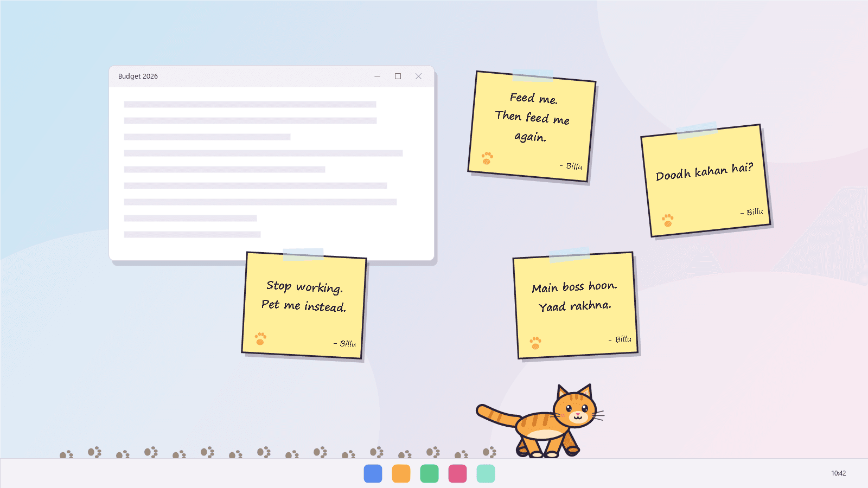Select the 'Stop working' sticky note
This screenshot has height=488, width=868.
tap(304, 305)
